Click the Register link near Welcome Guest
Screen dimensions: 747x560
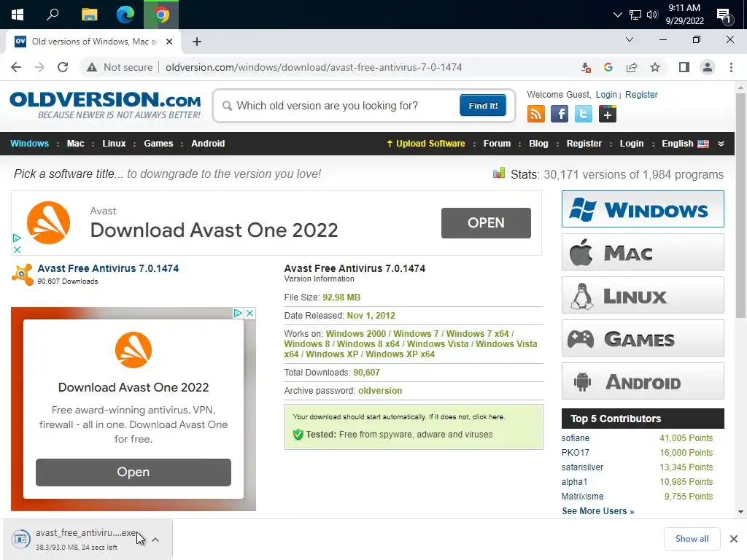(641, 94)
